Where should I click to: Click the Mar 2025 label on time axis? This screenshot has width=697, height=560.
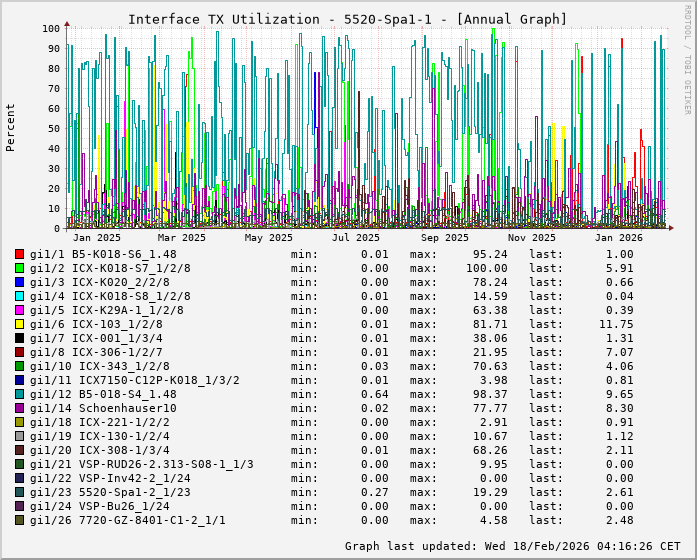point(181,238)
